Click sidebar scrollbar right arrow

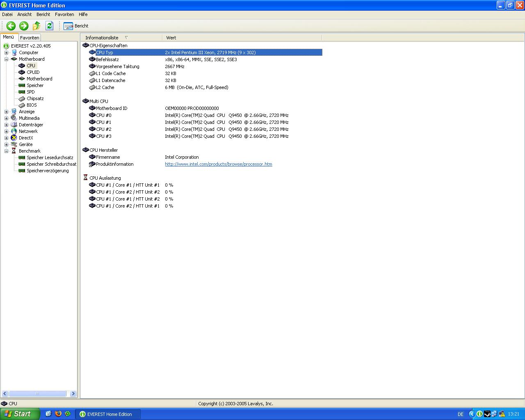pos(73,394)
